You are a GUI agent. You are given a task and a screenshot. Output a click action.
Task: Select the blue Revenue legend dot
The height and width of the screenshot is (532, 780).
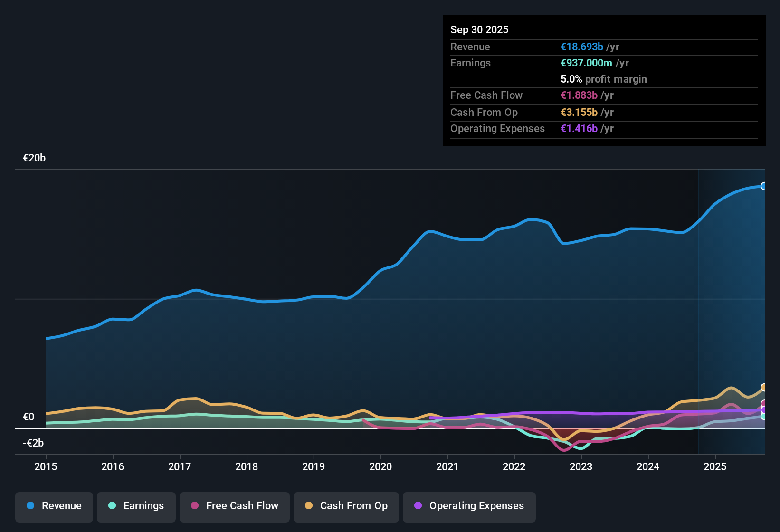click(x=30, y=506)
